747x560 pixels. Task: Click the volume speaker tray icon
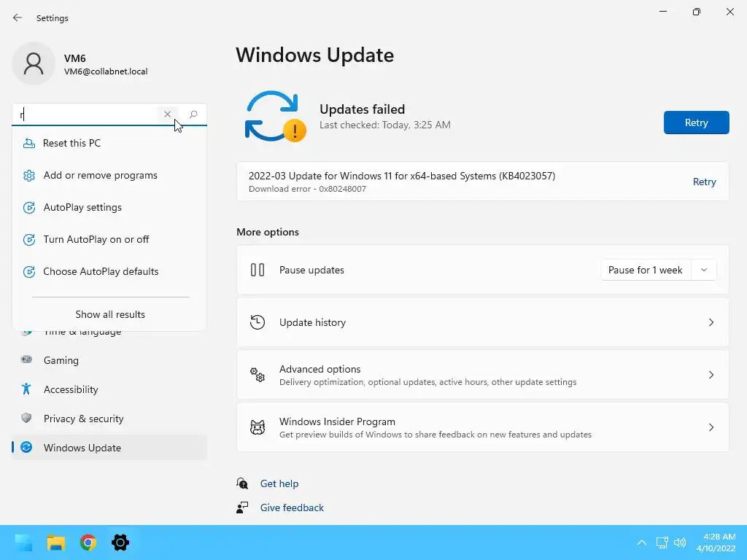click(x=680, y=542)
